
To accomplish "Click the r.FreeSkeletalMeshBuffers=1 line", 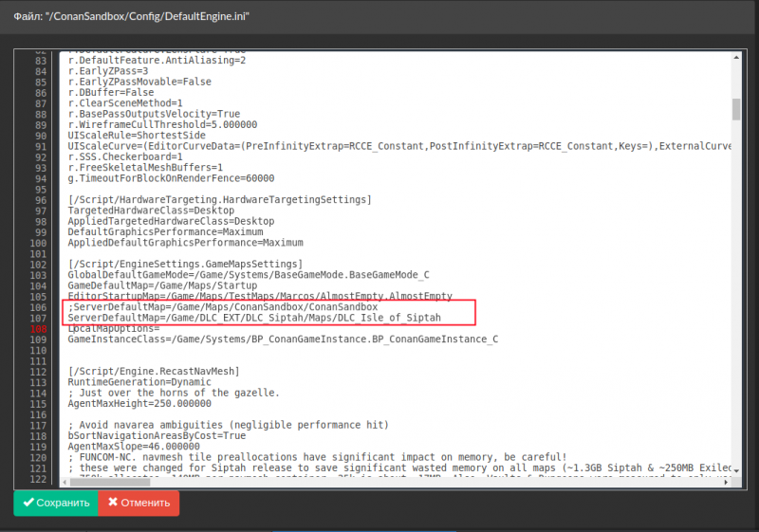I will tap(145, 168).
